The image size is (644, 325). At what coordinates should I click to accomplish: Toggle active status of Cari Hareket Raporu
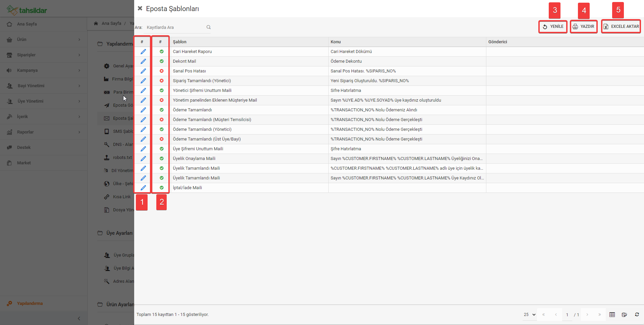pyautogui.click(x=162, y=52)
